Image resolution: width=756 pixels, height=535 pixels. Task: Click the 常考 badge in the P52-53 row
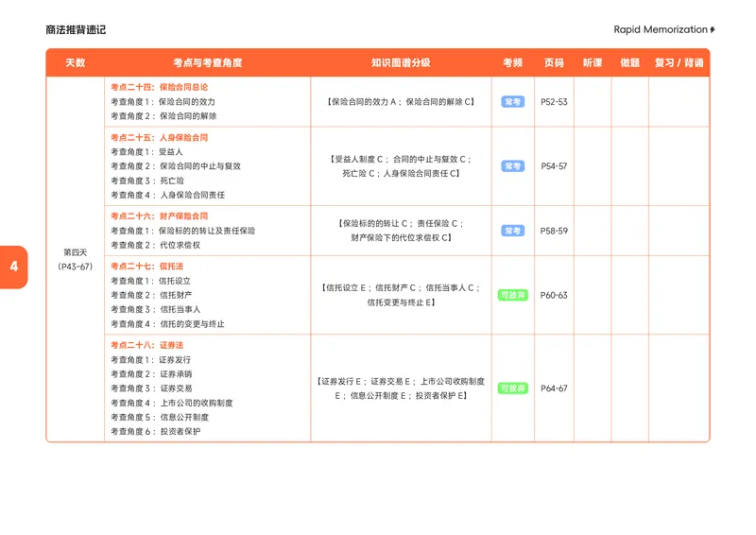(x=512, y=102)
